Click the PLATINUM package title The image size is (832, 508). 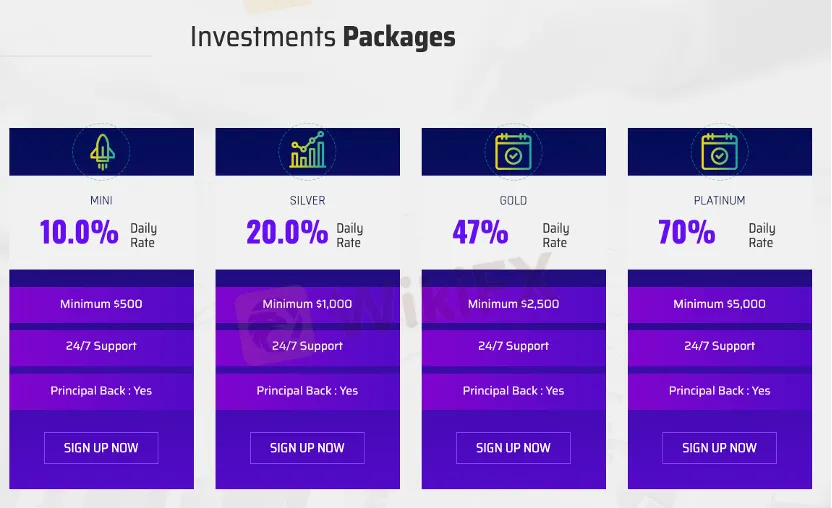(x=719, y=201)
